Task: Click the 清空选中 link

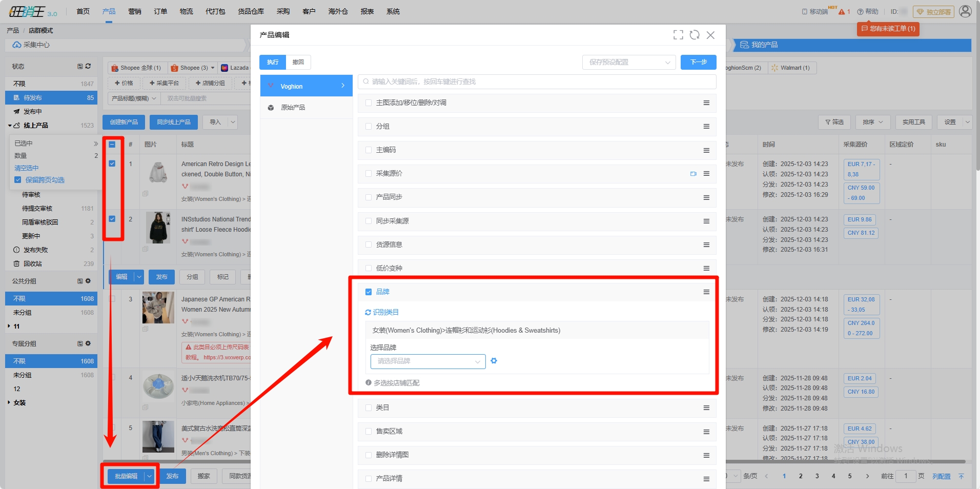Action: pos(26,168)
